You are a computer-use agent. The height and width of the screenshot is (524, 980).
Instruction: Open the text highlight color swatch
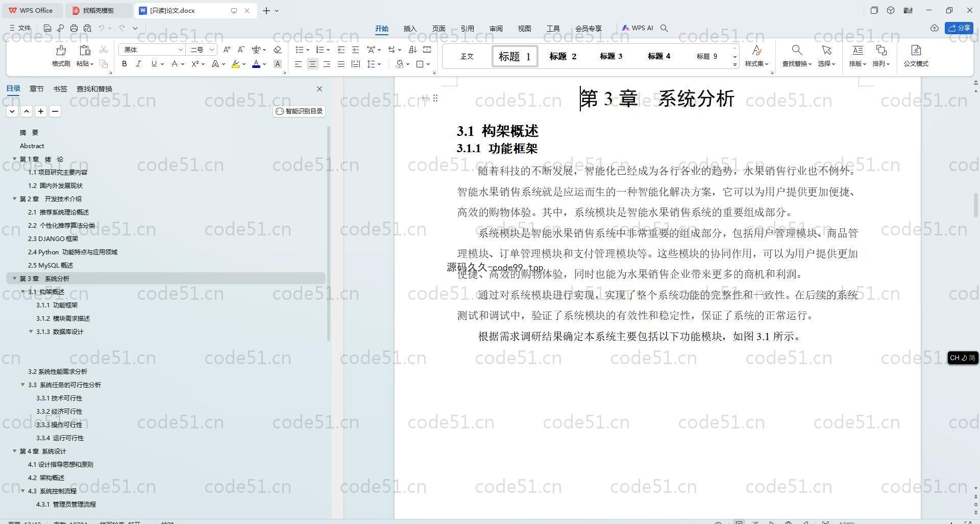tap(236, 64)
